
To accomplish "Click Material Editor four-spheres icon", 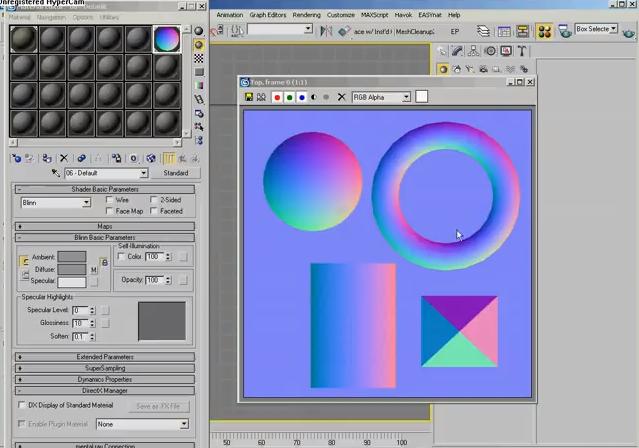I will pyautogui.click(x=544, y=31).
